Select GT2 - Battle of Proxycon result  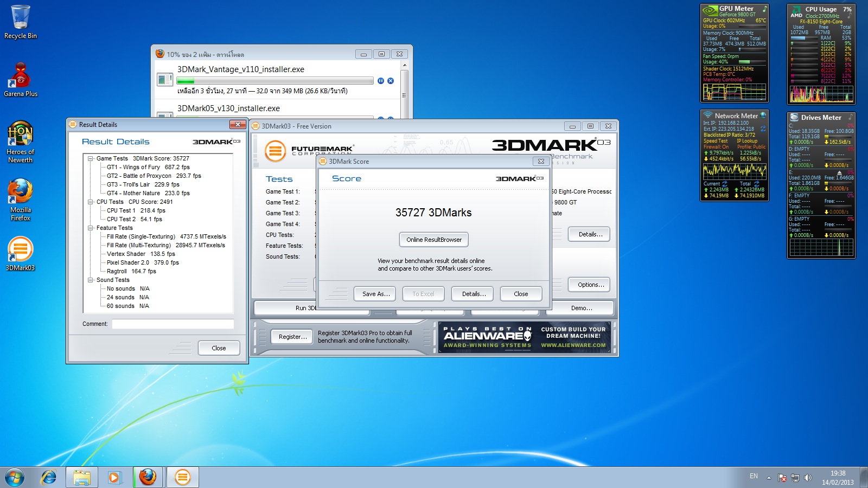(154, 176)
